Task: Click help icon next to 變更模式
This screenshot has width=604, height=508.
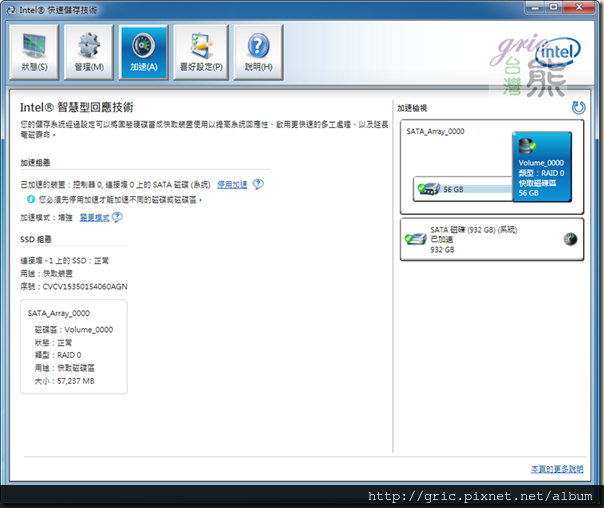Action: click(x=117, y=217)
